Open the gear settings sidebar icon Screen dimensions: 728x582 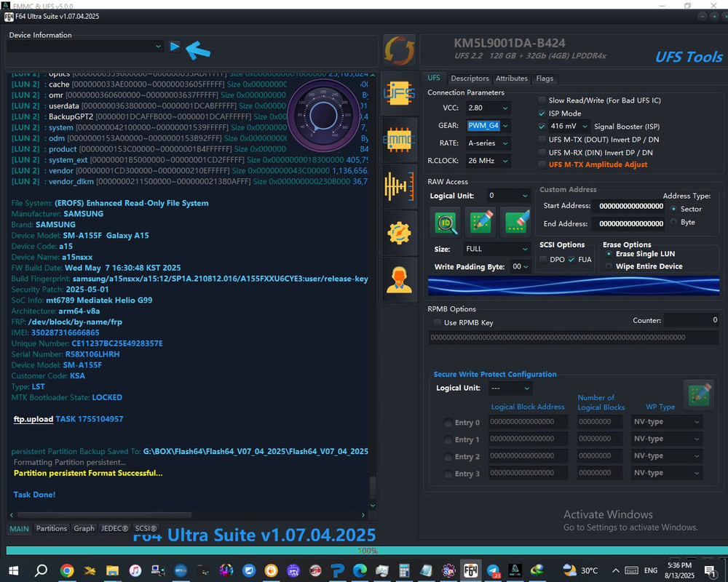[399, 233]
